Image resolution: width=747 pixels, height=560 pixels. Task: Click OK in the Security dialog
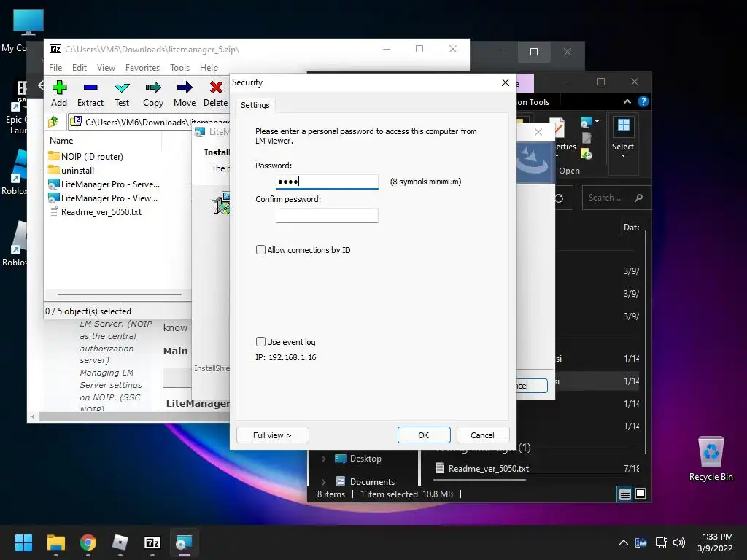click(x=424, y=435)
